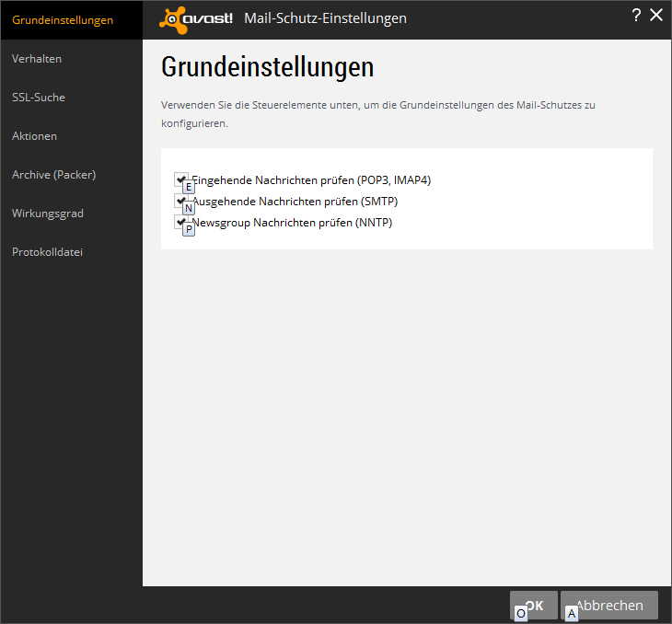Confirm settings with the OK button
The height and width of the screenshot is (624, 672).
534,606
